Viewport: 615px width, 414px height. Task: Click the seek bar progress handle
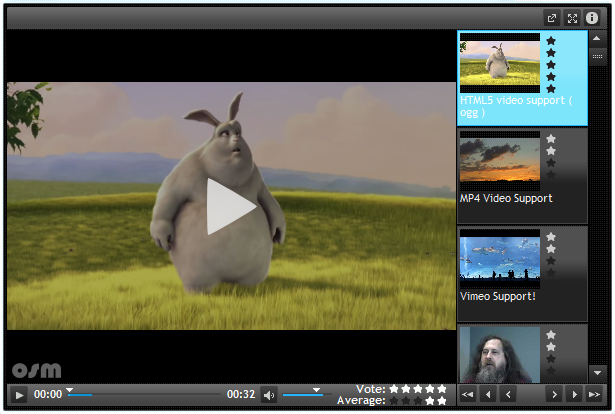pos(69,390)
